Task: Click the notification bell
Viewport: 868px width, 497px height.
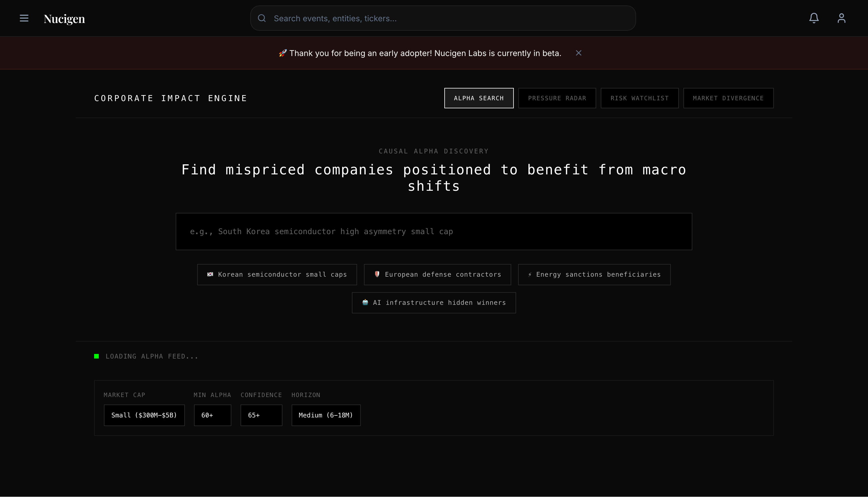Action: pos(814,18)
